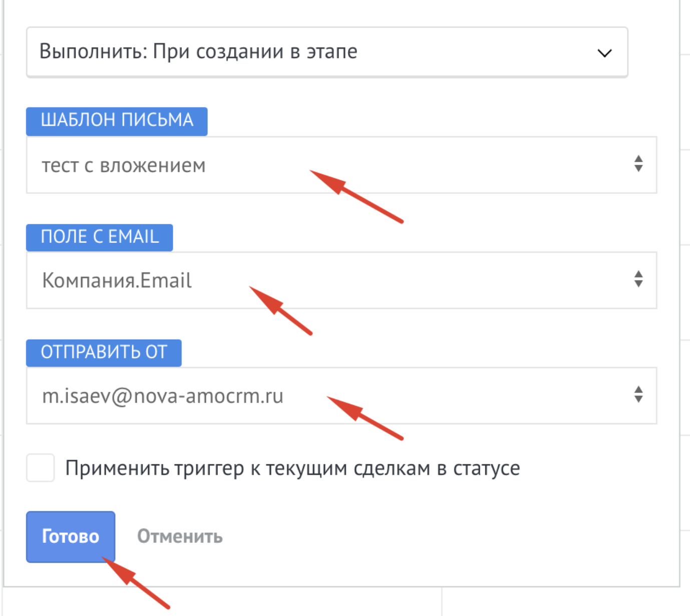690x616 pixels.
Task: Click the up triangle in the template select
Action: coord(638,159)
